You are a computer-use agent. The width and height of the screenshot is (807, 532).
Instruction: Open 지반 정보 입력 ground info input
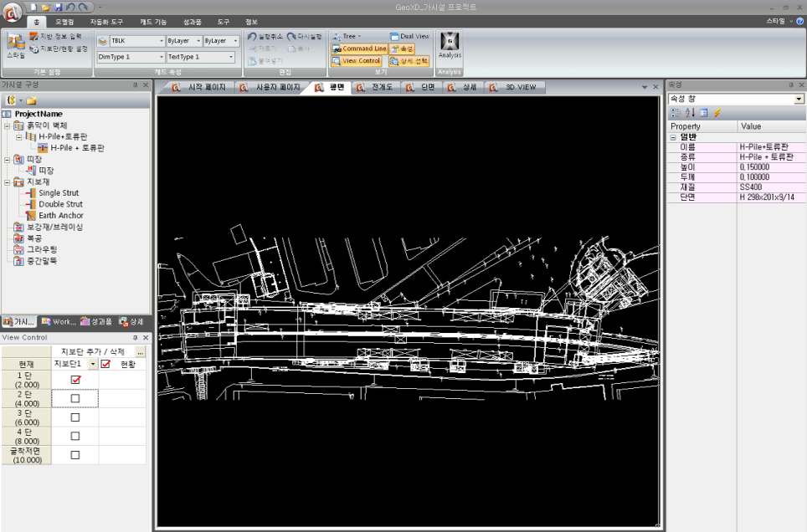(57, 37)
